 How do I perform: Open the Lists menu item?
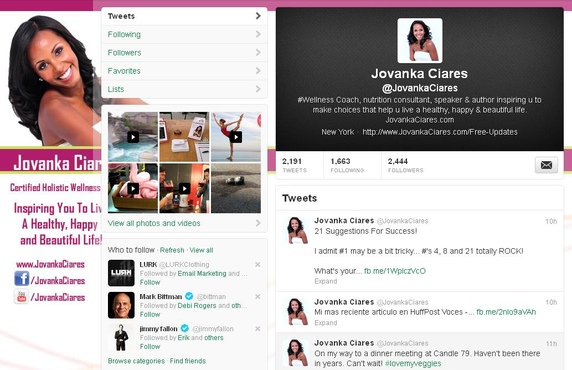(x=184, y=89)
